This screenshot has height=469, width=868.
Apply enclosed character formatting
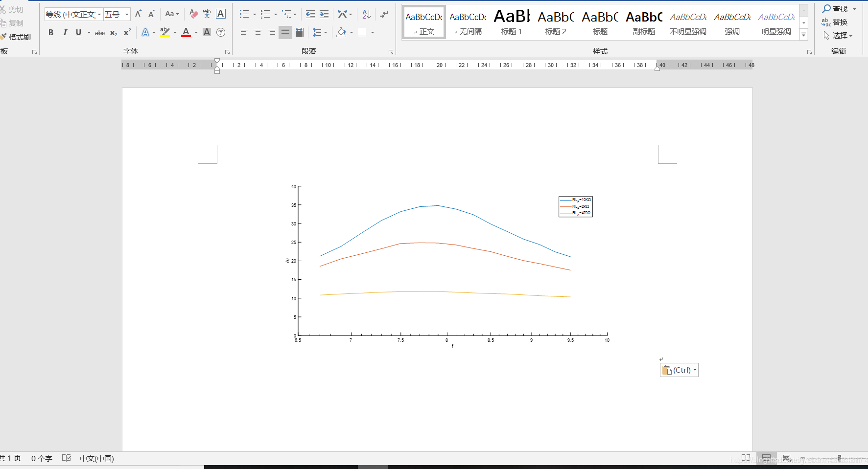click(221, 33)
